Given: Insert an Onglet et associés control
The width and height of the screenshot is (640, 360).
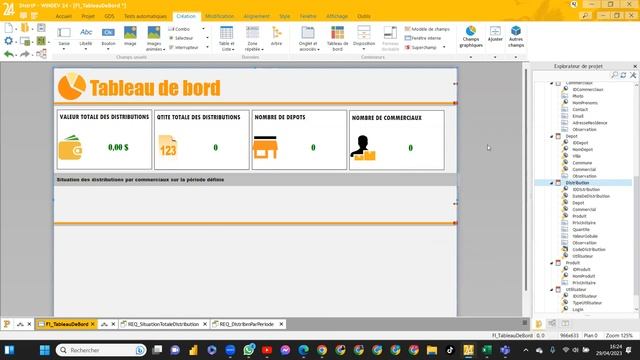Looking at the screenshot, I should pos(308,38).
